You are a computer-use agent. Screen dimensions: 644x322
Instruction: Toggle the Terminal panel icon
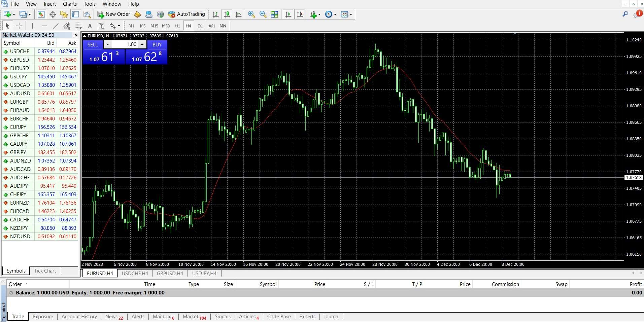pos(75,14)
